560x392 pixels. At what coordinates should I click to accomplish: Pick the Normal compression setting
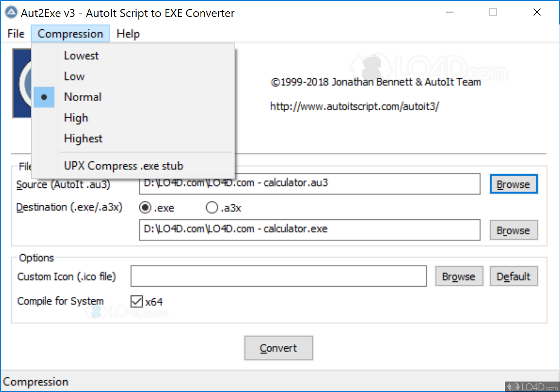click(83, 97)
